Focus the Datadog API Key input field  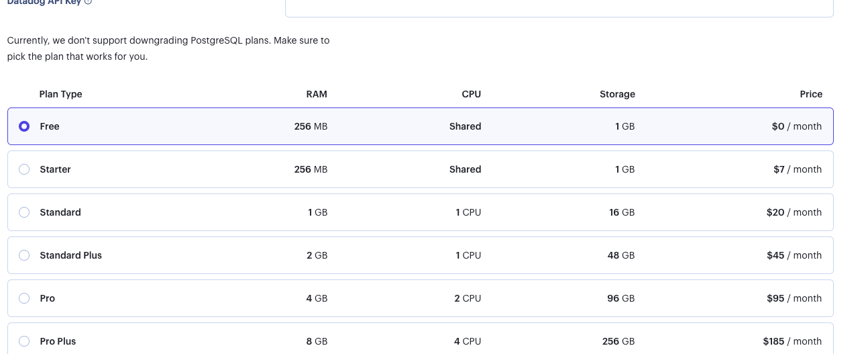click(x=559, y=7)
